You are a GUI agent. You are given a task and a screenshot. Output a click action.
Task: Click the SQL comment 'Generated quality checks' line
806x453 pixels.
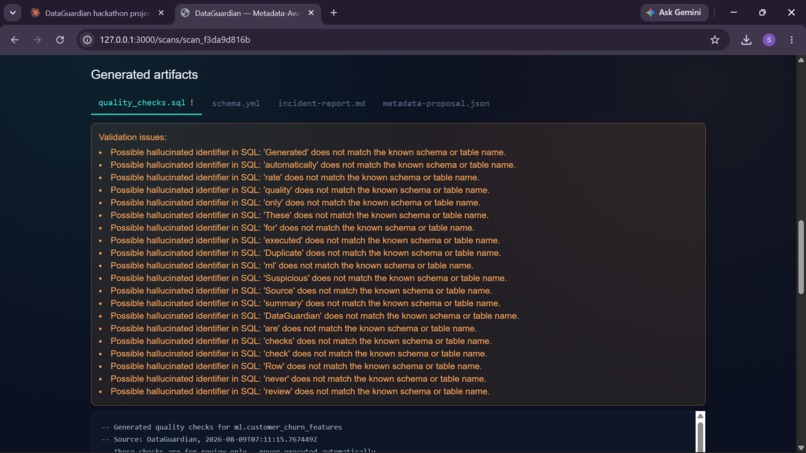[222, 427]
